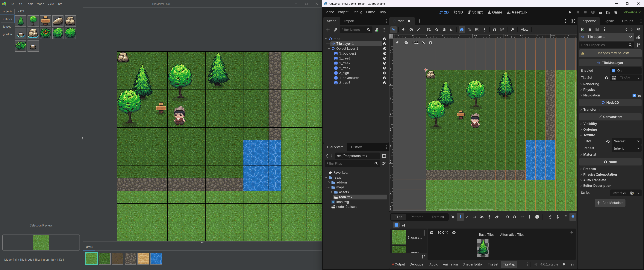Click the Add Child Node plus icon
Image resolution: width=644 pixels, height=270 pixels.
tap(328, 30)
